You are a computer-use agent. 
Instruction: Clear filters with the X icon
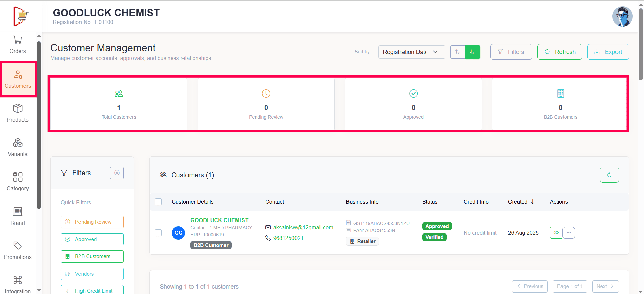tap(117, 173)
